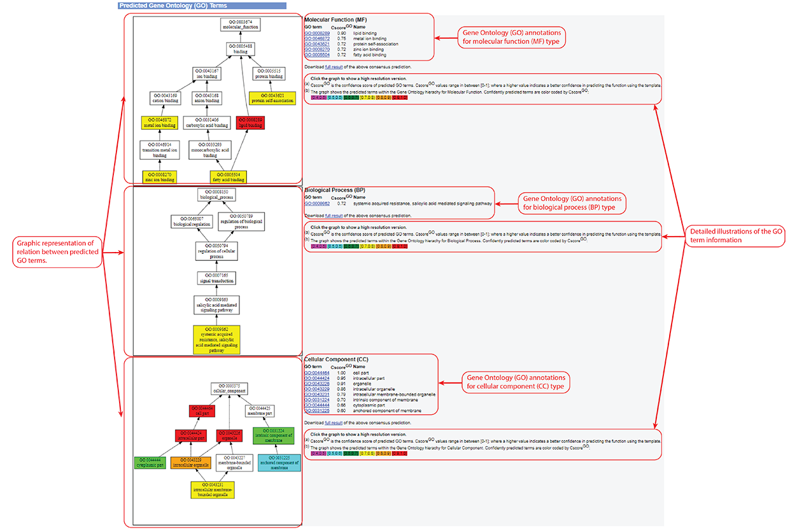This screenshot has width=790, height=532.
Task: Select the biological regulation graph node
Action: point(190,221)
